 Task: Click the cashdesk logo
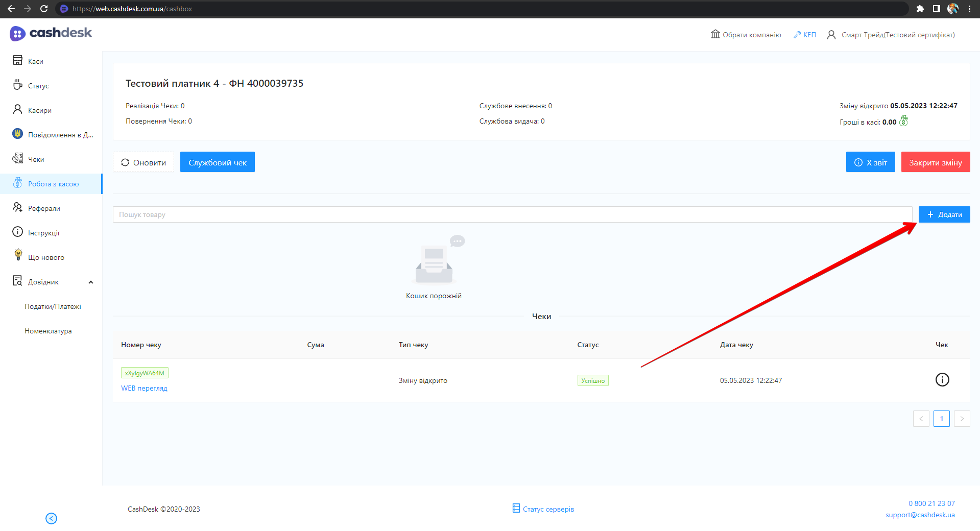coord(51,33)
